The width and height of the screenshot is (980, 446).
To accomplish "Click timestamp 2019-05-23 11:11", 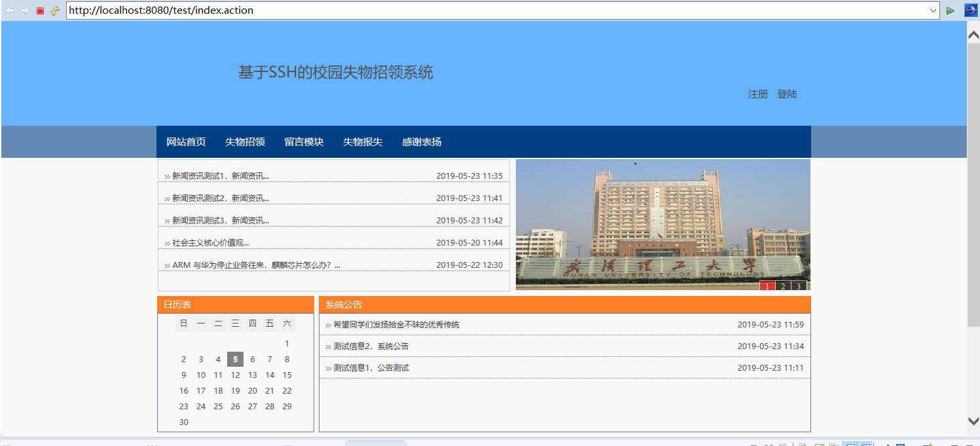I will (x=771, y=368).
